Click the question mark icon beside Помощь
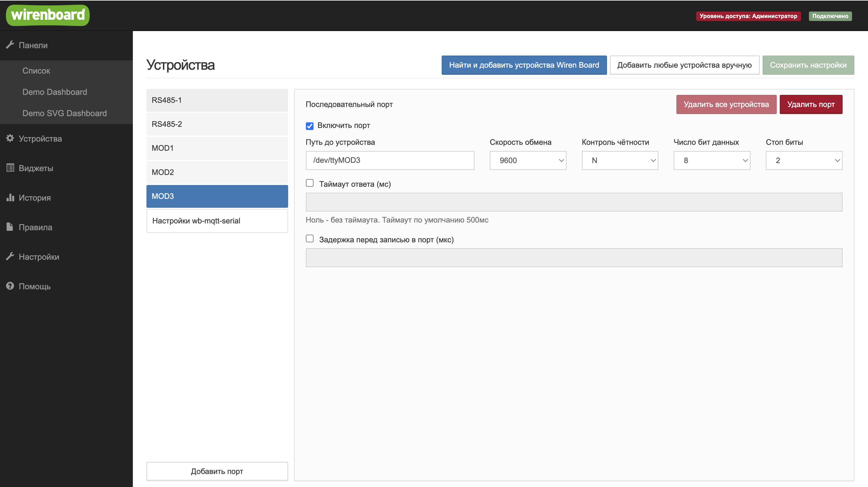 tap(10, 286)
